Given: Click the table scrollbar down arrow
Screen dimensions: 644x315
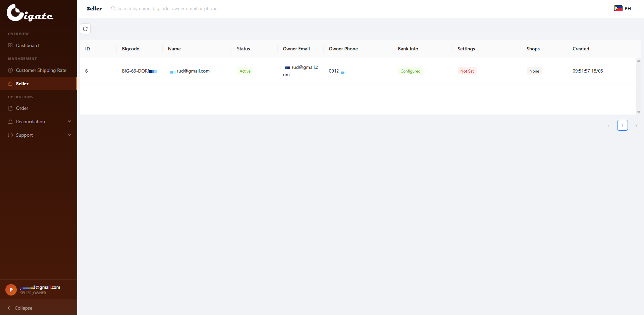Looking at the screenshot, I should tap(639, 112).
